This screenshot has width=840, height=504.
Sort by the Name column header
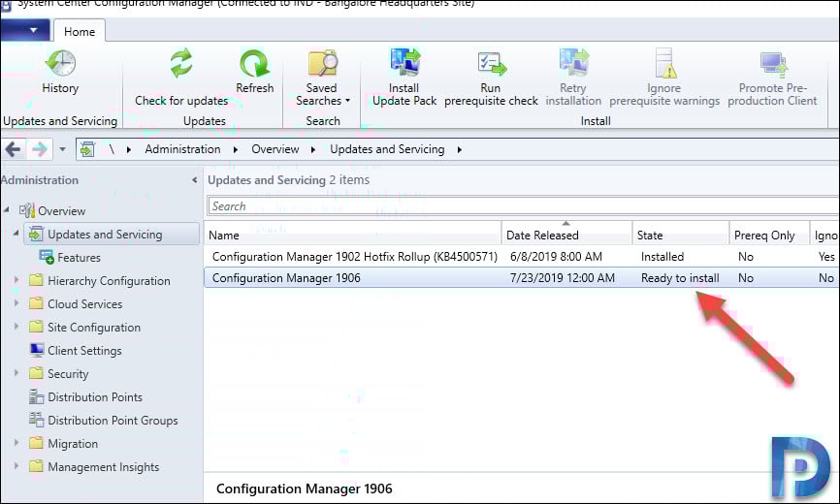tap(353, 235)
